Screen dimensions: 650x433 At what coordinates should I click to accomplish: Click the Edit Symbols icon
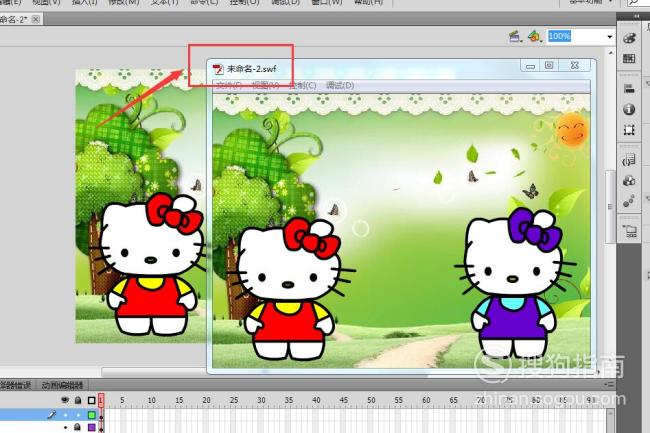click(x=534, y=36)
